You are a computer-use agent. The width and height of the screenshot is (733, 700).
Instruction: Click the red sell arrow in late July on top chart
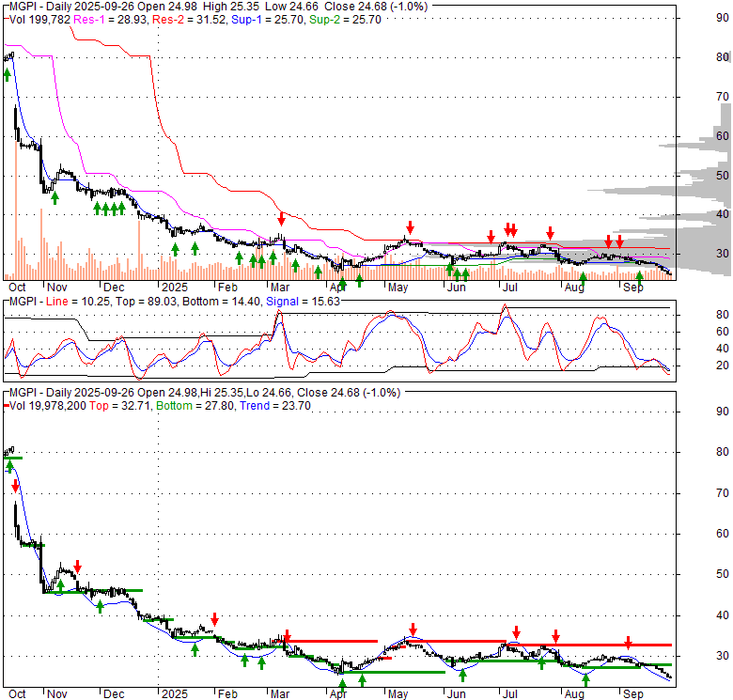[550, 233]
